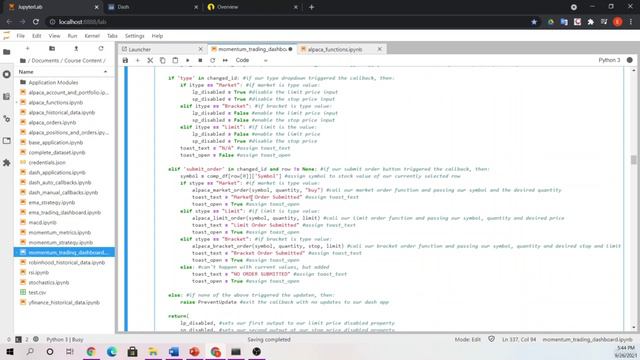Run the selected cell play button
Screen dimensions: 640x360
[188, 60]
